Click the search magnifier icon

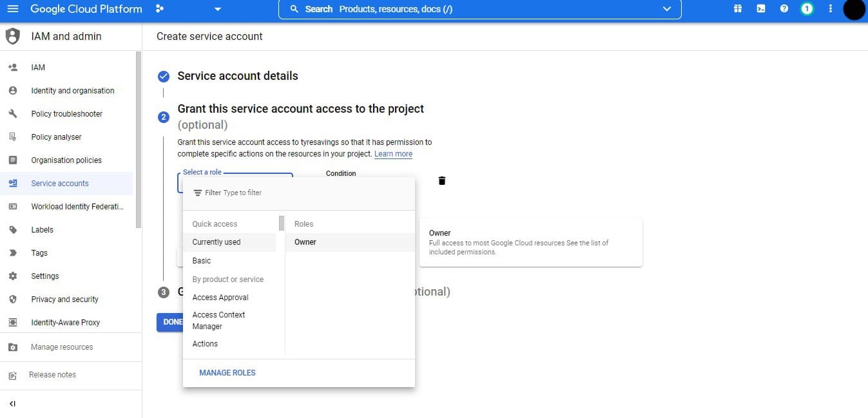(x=294, y=9)
